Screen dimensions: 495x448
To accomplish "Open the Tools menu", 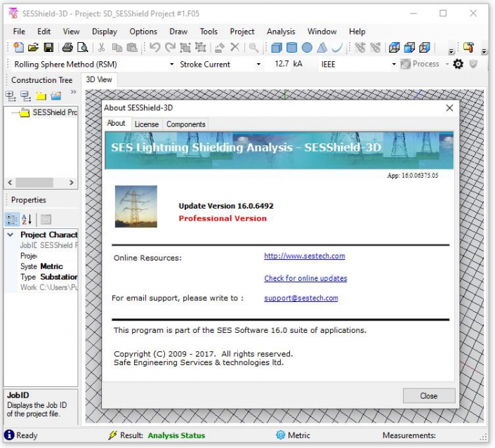I will point(209,32).
